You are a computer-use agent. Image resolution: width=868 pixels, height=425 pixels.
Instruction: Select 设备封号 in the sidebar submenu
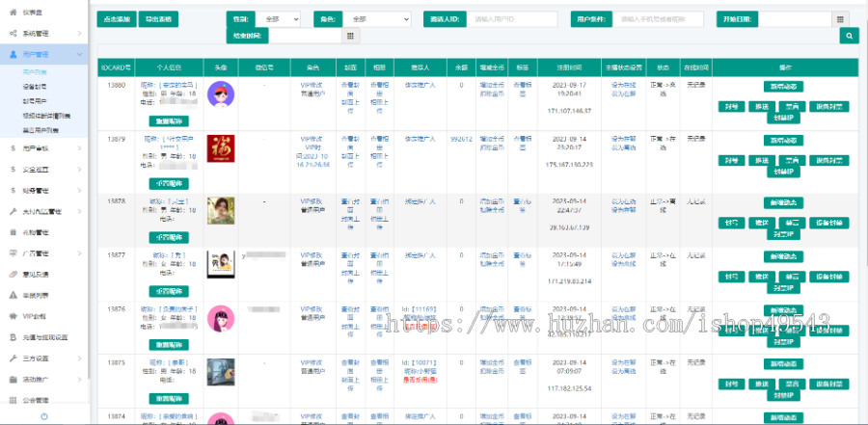(x=35, y=87)
